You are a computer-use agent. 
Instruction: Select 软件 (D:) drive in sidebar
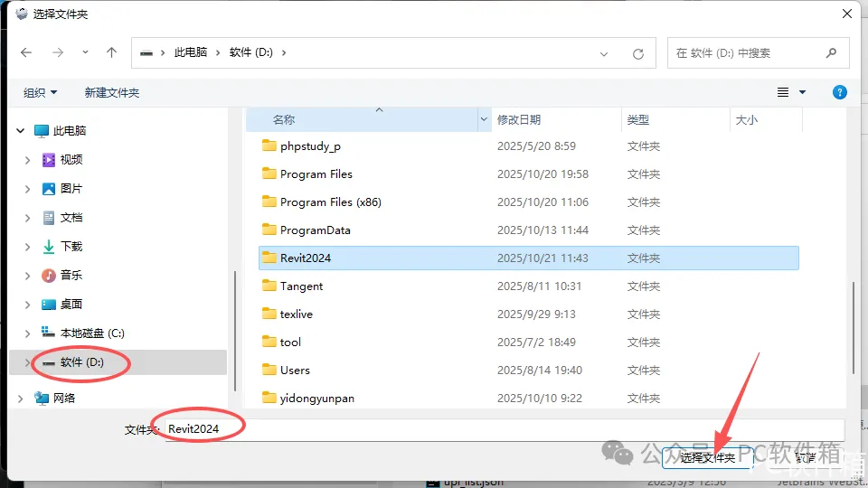tap(82, 362)
